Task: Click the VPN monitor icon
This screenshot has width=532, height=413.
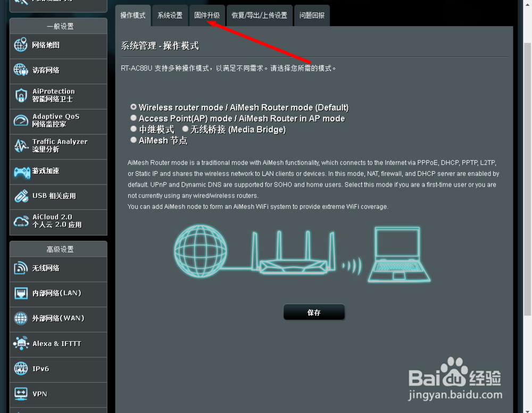Action: pos(21,394)
